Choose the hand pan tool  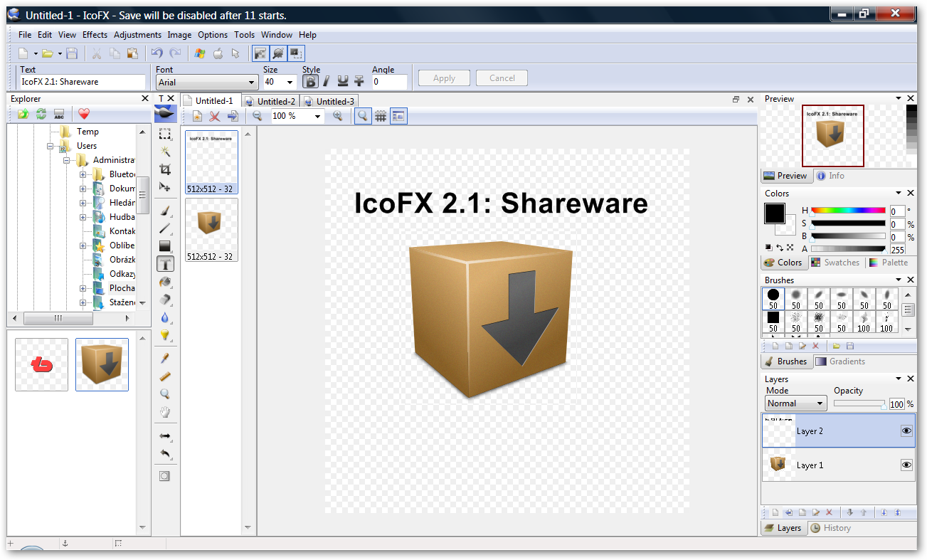pyautogui.click(x=165, y=412)
